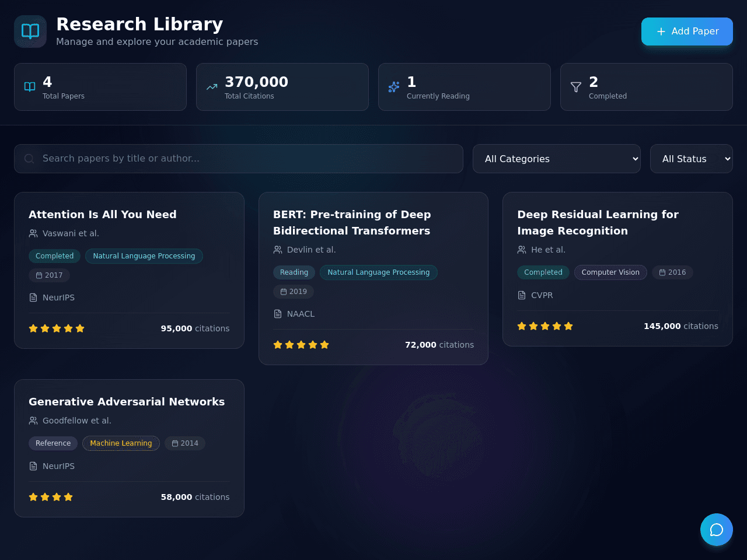The width and height of the screenshot is (747, 560).
Task: Click the Add Paper button
Action: [x=687, y=32]
